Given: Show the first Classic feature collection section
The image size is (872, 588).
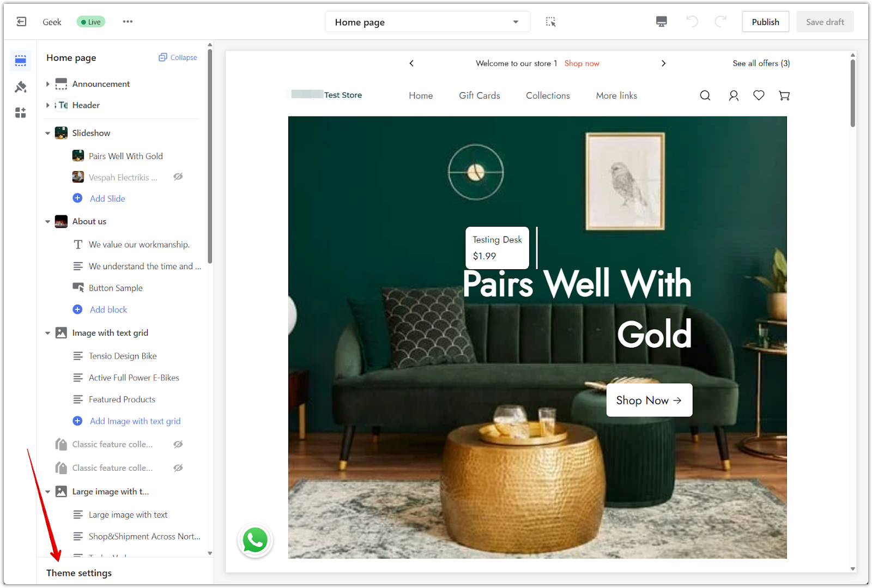Looking at the screenshot, I should pyautogui.click(x=178, y=445).
